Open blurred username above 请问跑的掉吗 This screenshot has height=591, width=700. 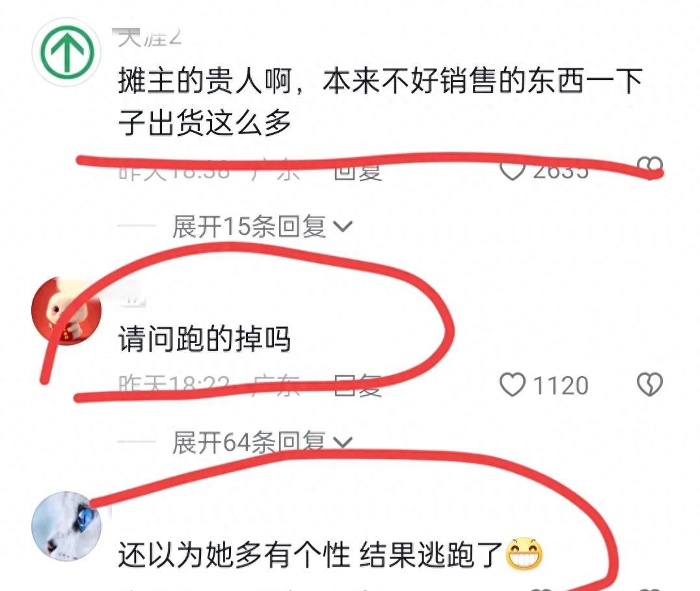coord(131,297)
